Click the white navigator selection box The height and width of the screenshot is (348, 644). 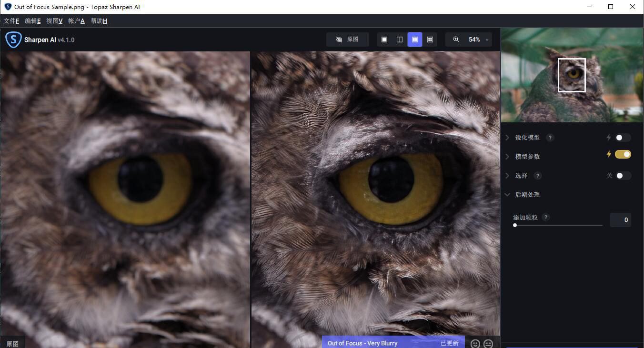coord(572,75)
